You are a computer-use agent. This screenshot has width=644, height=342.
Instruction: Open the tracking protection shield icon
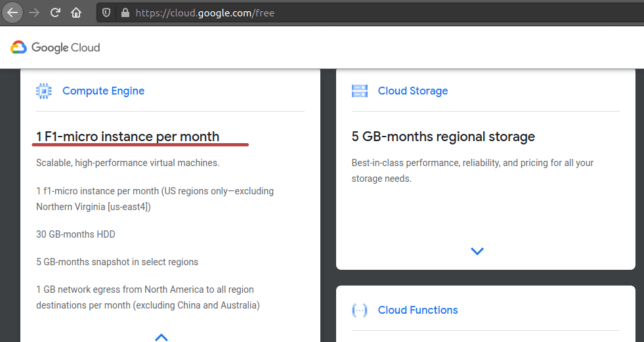tap(108, 12)
